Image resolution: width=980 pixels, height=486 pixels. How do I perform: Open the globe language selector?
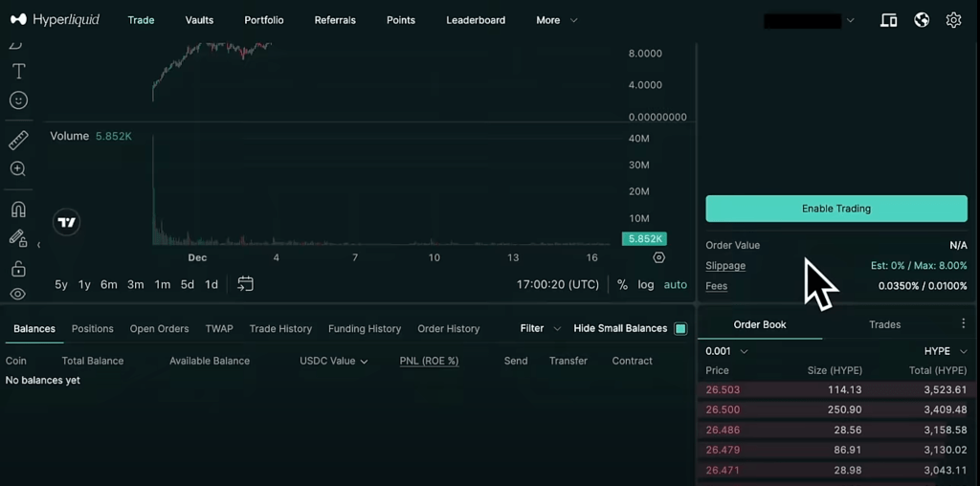(x=922, y=20)
